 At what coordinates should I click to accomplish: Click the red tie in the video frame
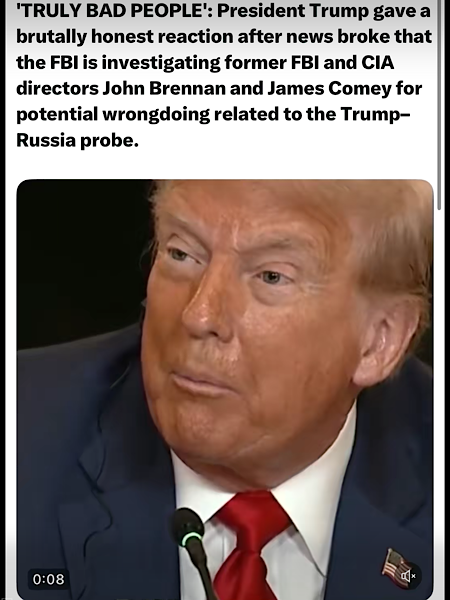pyautogui.click(x=251, y=543)
